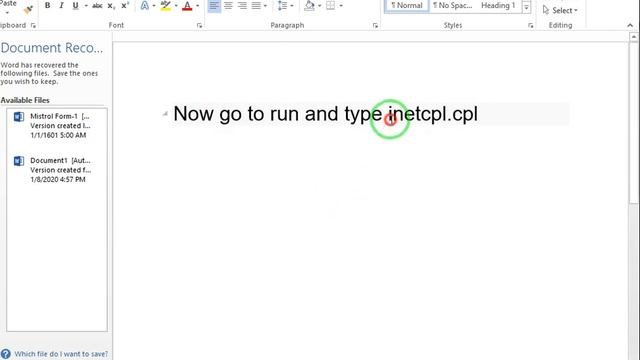Open the Clipboard pane launcher
The width and height of the screenshot is (640, 360).
33,25
